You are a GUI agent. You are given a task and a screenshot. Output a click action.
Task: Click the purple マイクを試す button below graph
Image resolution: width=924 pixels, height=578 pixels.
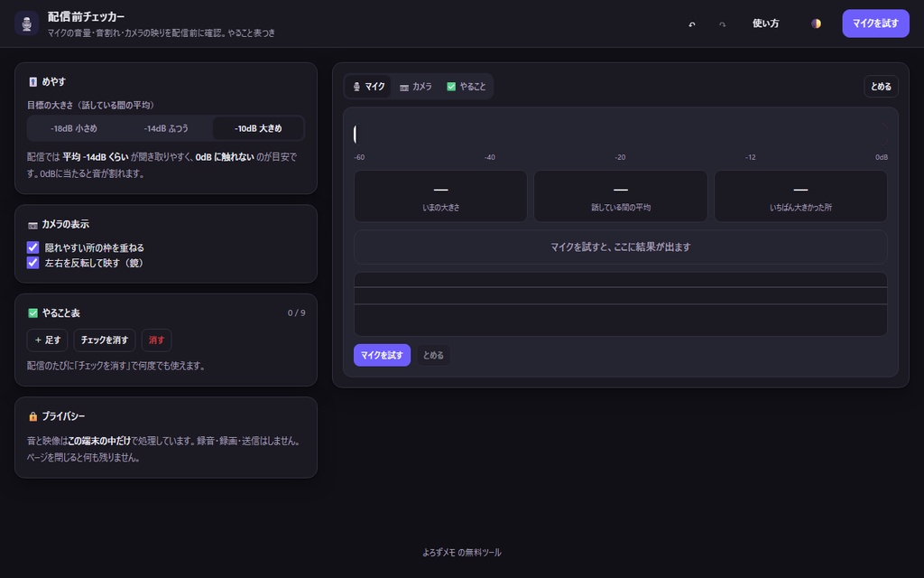(x=382, y=356)
